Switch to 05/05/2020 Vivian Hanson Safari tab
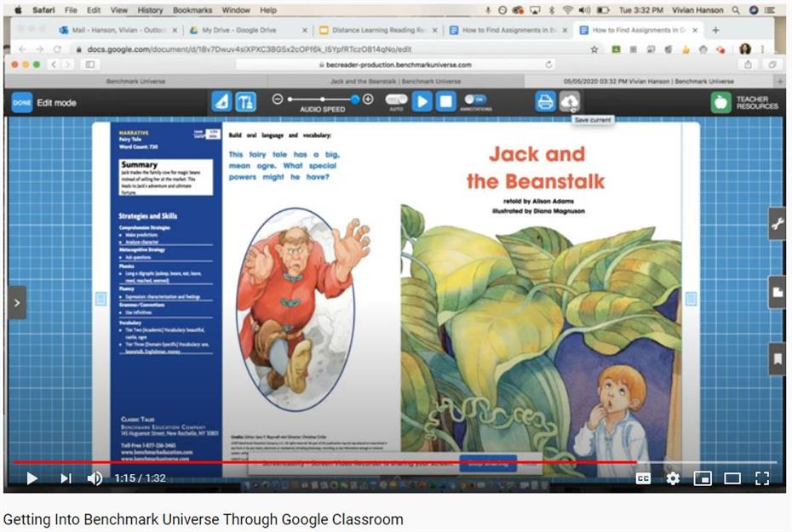The image size is (792, 532). tap(649, 81)
